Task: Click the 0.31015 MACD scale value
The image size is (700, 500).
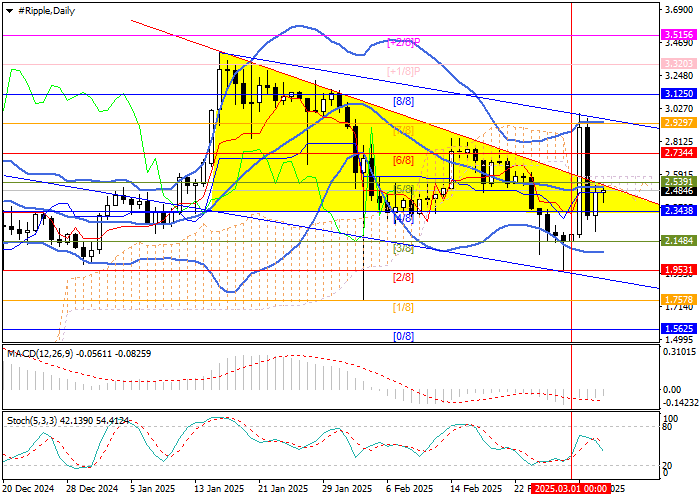Action: 681,352
